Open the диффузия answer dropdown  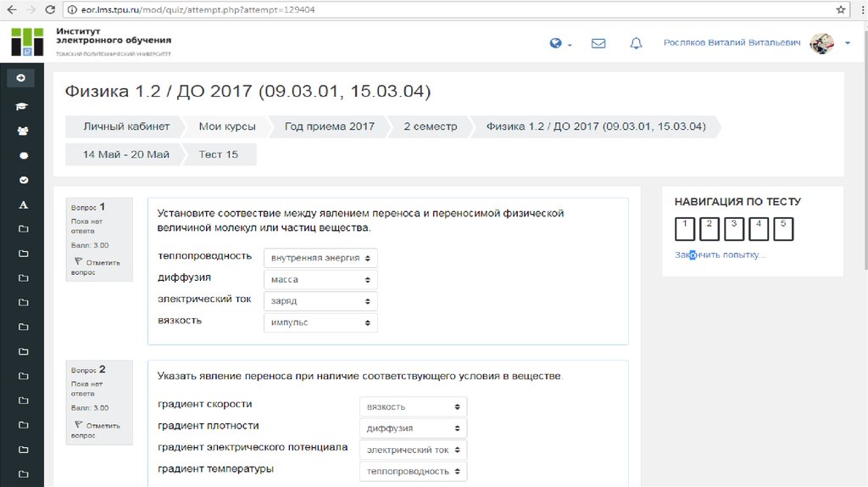tap(320, 280)
